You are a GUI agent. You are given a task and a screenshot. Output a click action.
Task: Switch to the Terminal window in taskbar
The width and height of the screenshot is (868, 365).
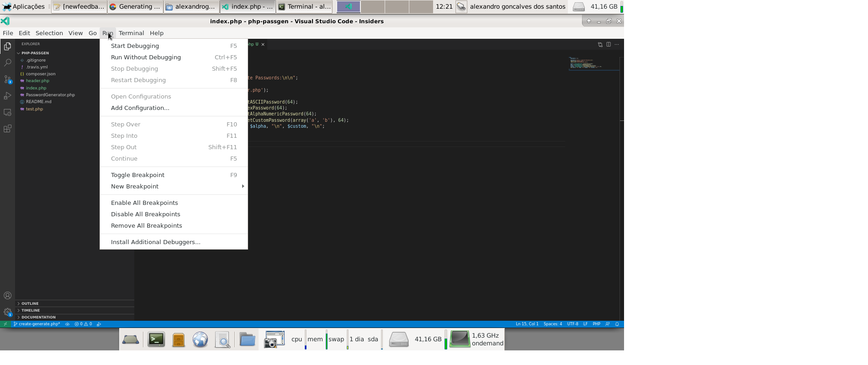coord(304,6)
